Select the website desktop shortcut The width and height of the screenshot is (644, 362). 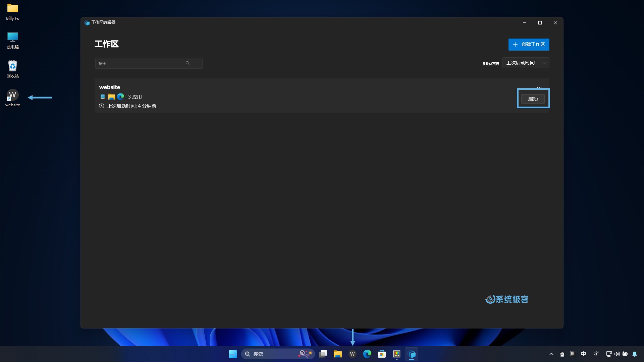coord(13,98)
